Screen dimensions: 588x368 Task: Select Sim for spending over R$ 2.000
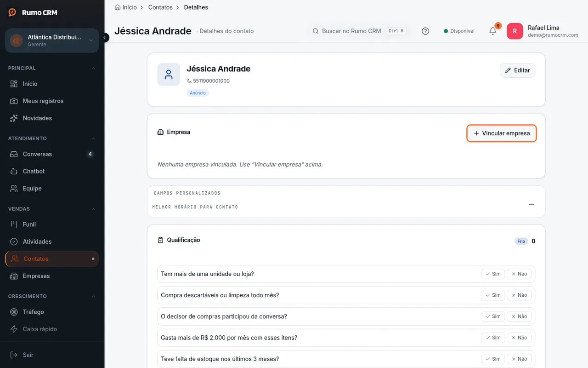click(x=493, y=337)
